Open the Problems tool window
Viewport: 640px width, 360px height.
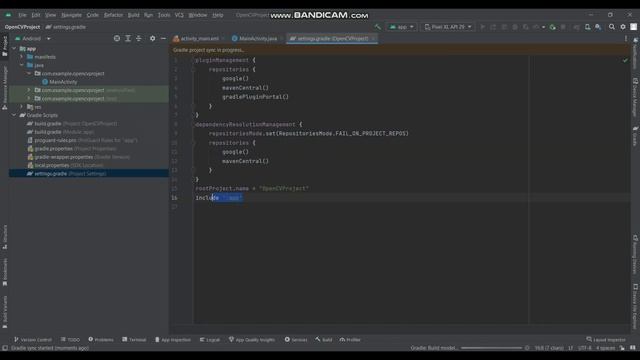click(x=101, y=340)
